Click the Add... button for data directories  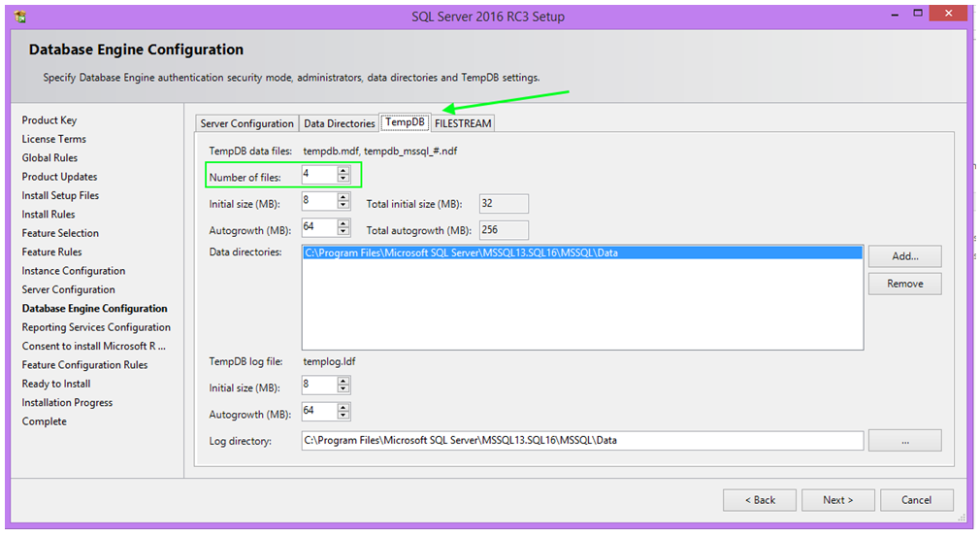(x=904, y=256)
